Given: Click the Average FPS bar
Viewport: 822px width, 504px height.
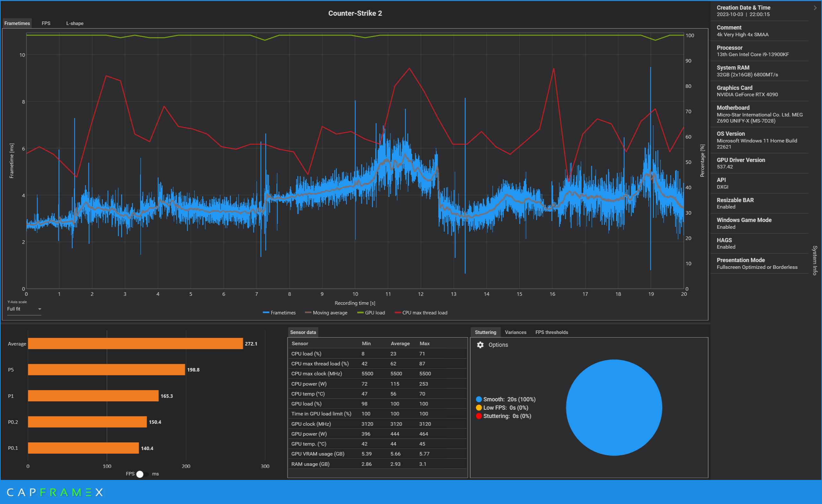Looking at the screenshot, I should pyautogui.click(x=135, y=344).
